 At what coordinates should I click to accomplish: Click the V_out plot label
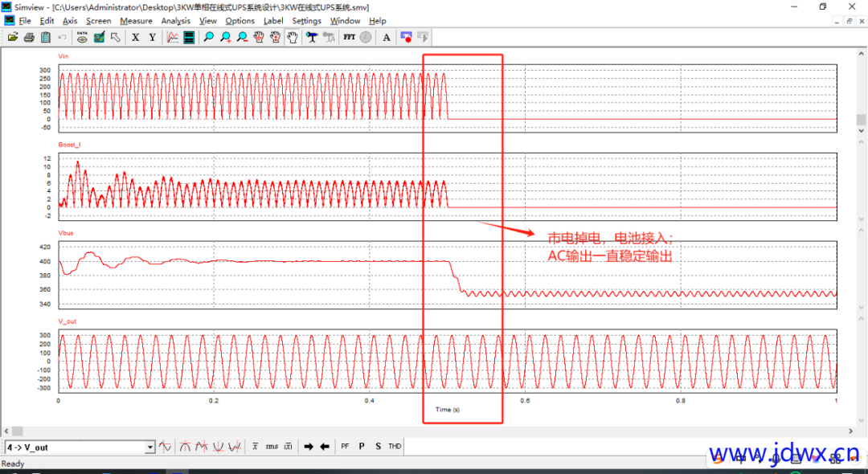click(67, 321)
